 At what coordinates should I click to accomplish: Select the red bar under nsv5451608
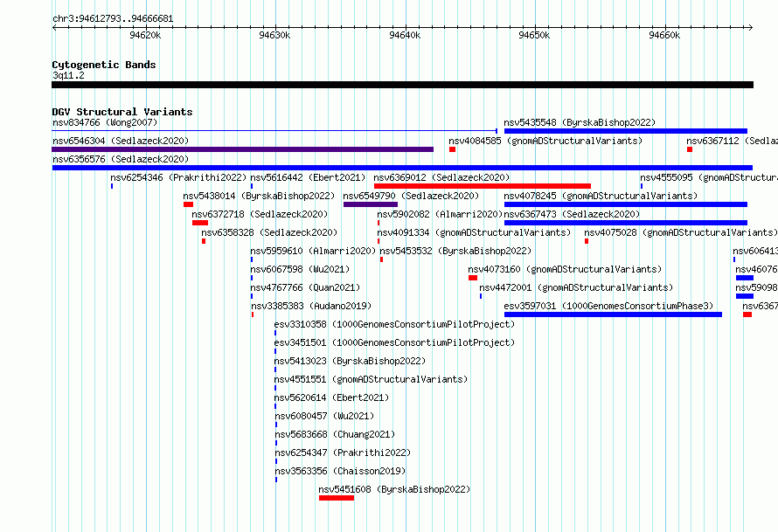(x=337, y=498)
